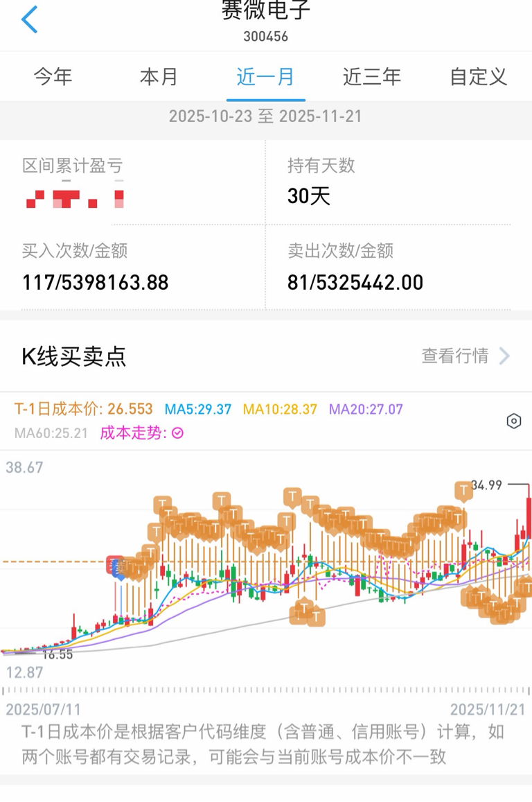The width and height of the screenshot is (532, 802).
Task: Select the MA5:29.37 indicator
Action: click(198, 409)
